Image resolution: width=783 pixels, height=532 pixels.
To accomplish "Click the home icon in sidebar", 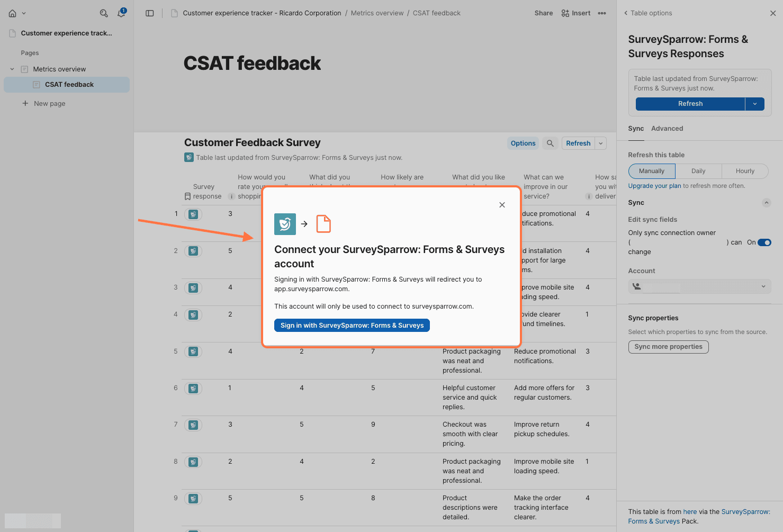I will 13,13.
